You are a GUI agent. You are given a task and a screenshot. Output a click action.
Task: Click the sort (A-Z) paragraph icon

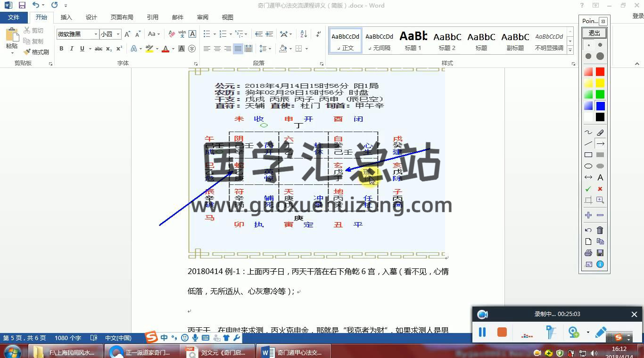(304, 34)
